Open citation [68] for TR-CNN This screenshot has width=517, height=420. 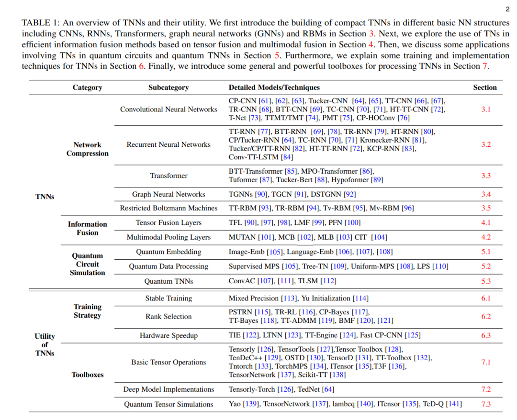[x=265, y=110]
